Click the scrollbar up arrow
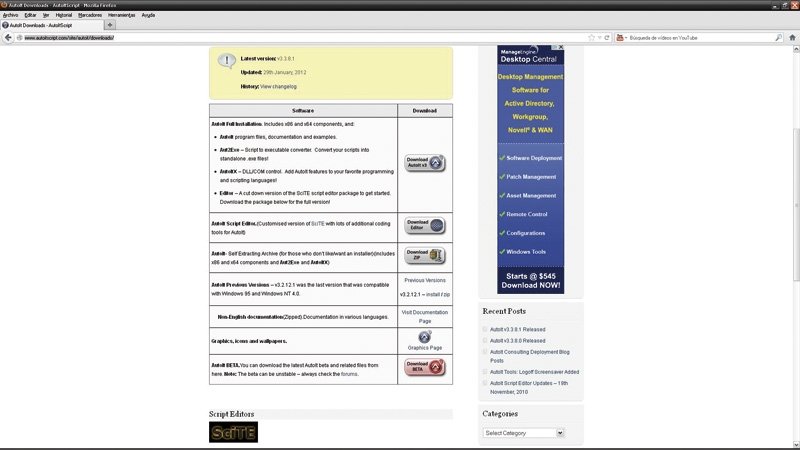This screenshot has height=450, width=800. [796, 49]
